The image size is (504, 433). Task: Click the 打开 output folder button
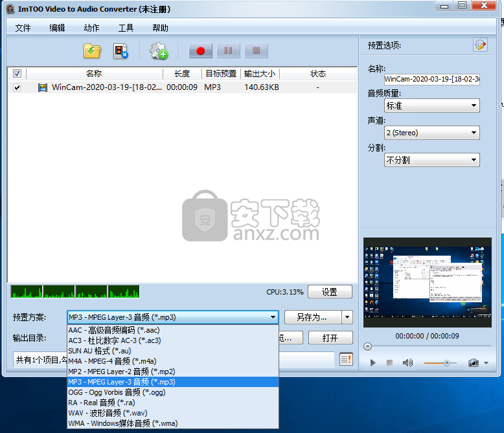pos(330,338)
